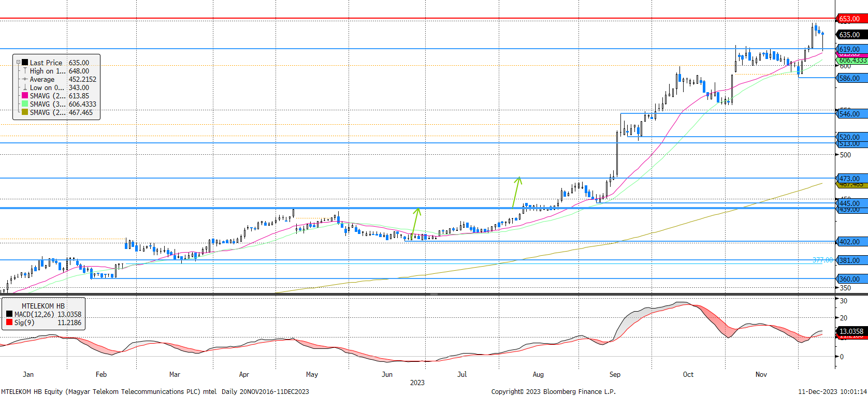Click the pink SMAVG color swatch in legend

[25, 95]
